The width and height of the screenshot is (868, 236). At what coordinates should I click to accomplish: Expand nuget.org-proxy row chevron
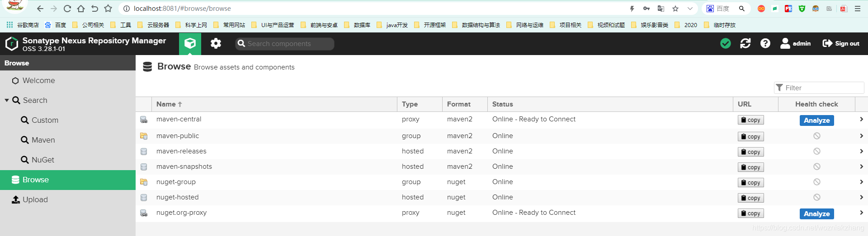point(861,213)
